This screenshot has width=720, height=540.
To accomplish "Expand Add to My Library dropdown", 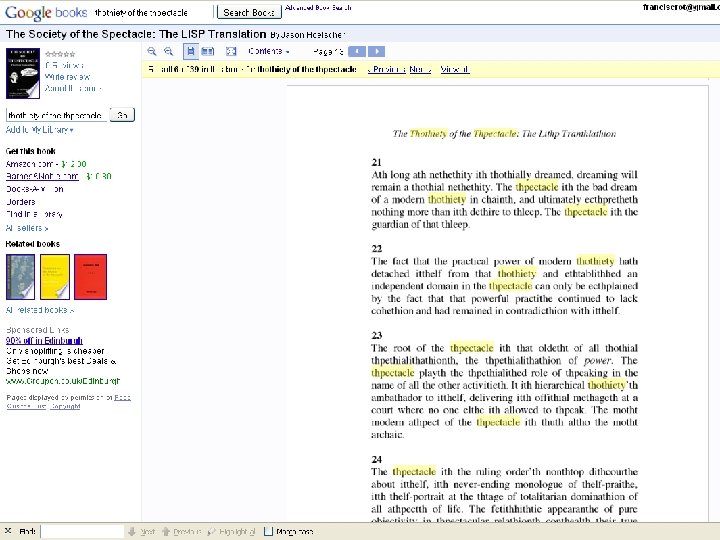I will tap(39, 130).
